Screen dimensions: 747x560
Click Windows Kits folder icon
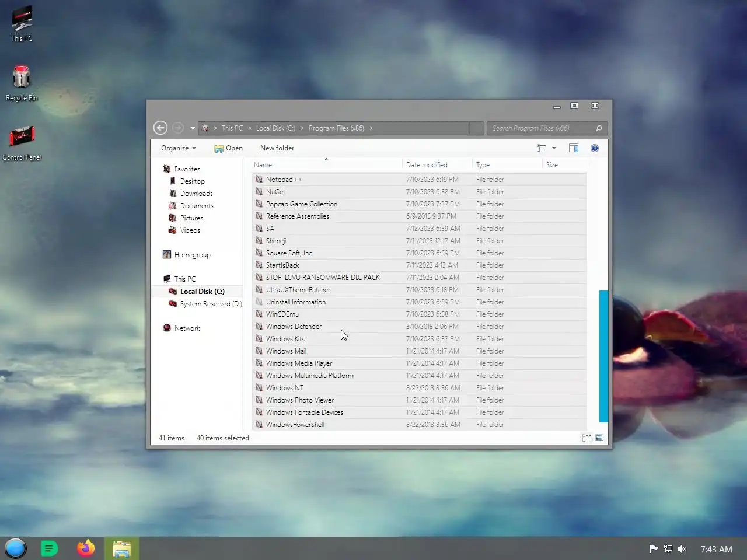tap(259, 339)
